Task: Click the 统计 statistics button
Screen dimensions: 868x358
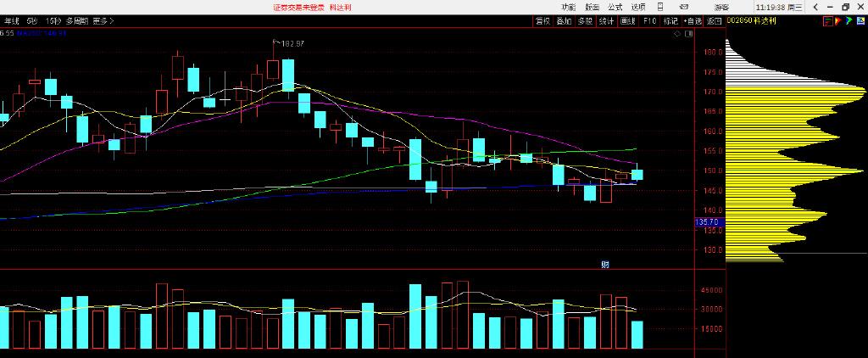Action: coord(607,21)
